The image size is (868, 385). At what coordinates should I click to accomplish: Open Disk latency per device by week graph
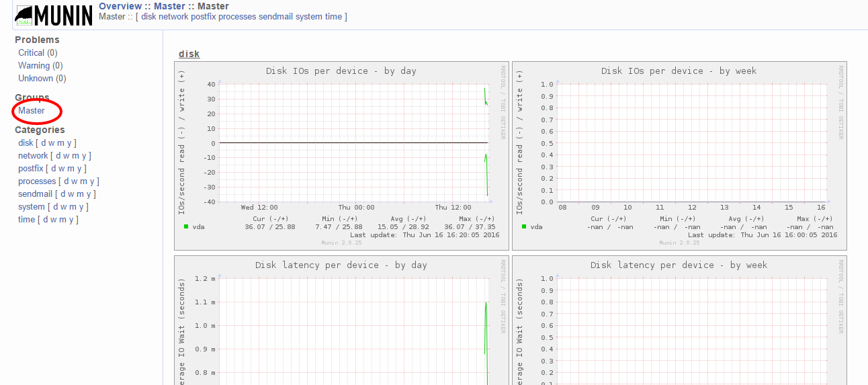point(679,320)
